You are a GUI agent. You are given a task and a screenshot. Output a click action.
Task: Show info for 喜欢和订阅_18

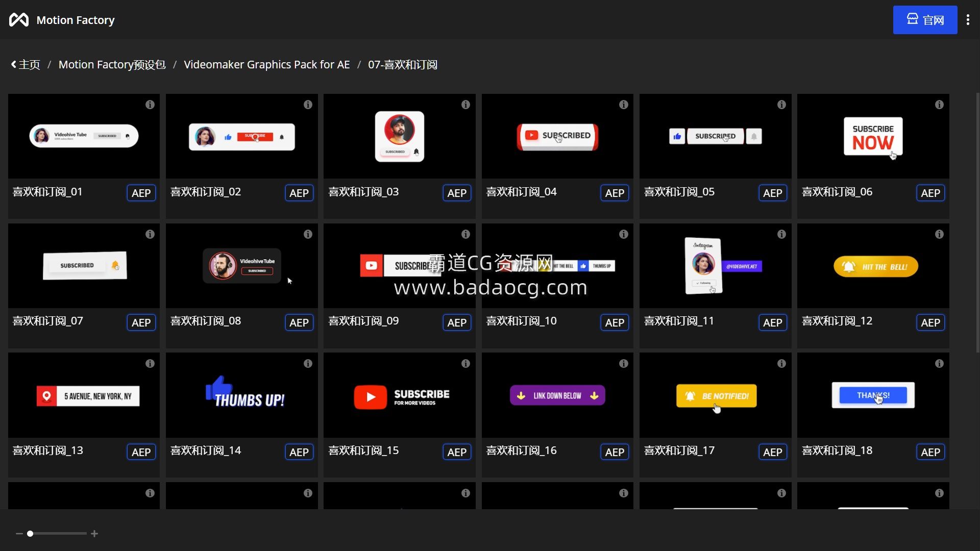[x=939, y=364]
